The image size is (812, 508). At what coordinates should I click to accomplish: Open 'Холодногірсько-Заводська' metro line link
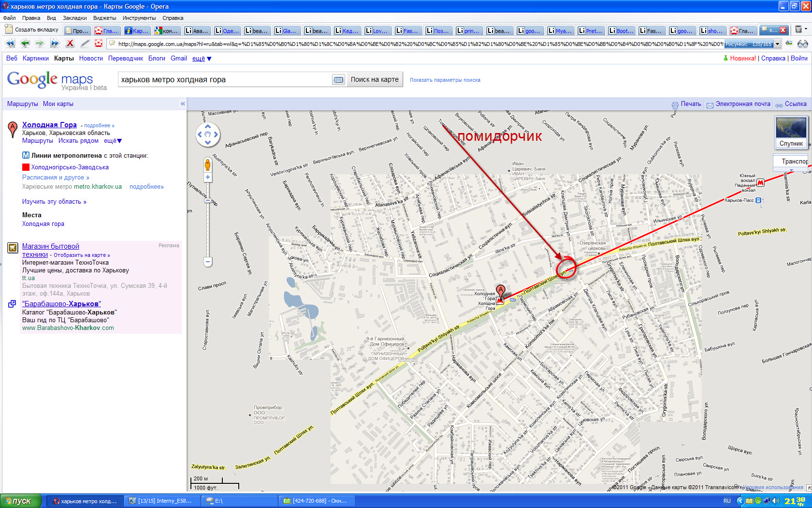point(70,167)
